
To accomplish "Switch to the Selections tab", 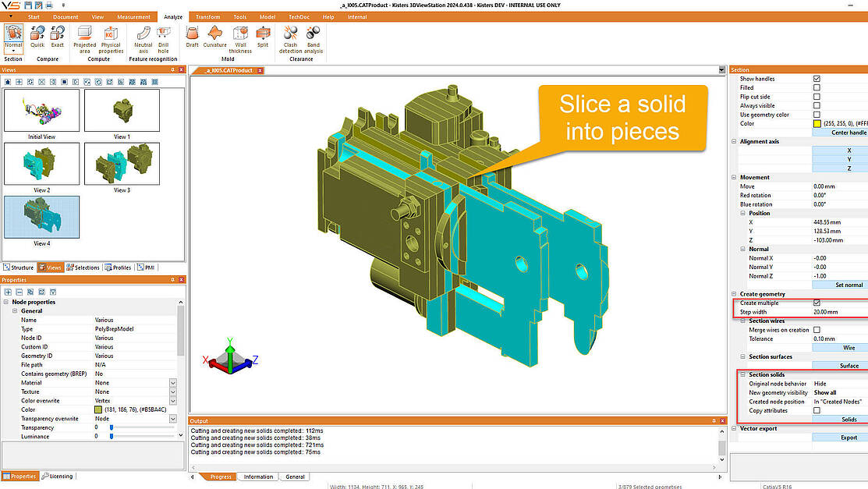I will point(83,268).
